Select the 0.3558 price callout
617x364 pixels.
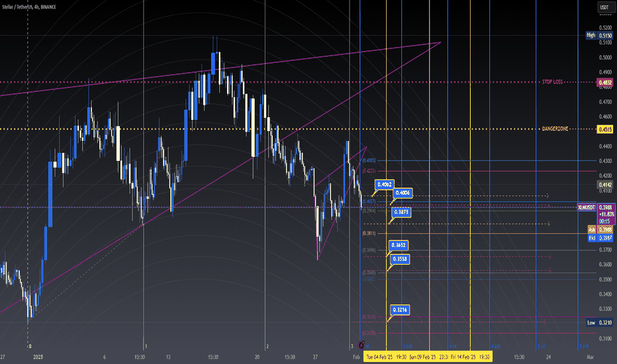400,259
